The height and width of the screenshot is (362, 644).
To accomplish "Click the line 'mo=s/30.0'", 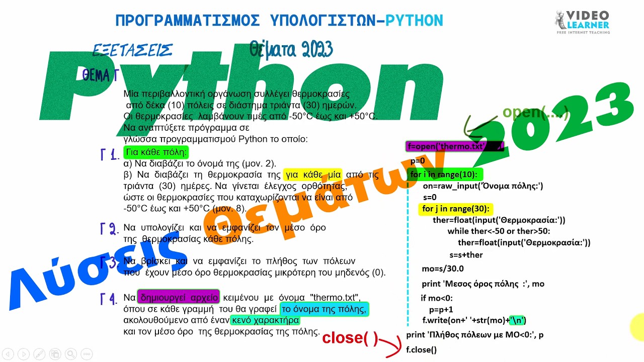I will (443, 269).
